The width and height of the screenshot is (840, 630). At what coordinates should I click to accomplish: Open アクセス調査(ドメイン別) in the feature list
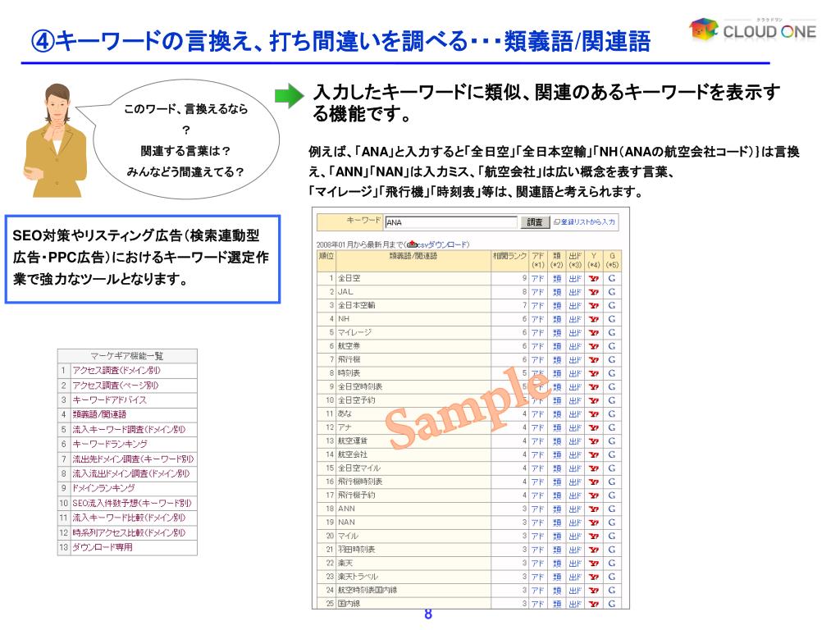[116, 370]
